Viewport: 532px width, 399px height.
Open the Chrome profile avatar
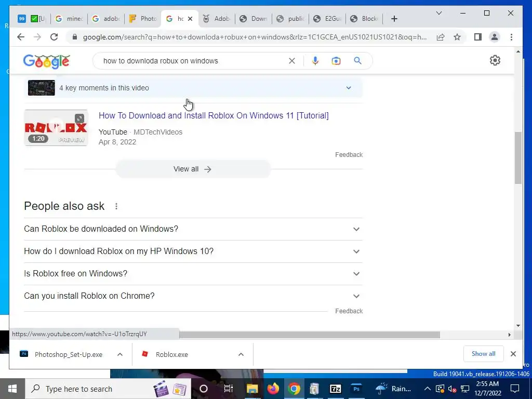click(x=495, y=37)
